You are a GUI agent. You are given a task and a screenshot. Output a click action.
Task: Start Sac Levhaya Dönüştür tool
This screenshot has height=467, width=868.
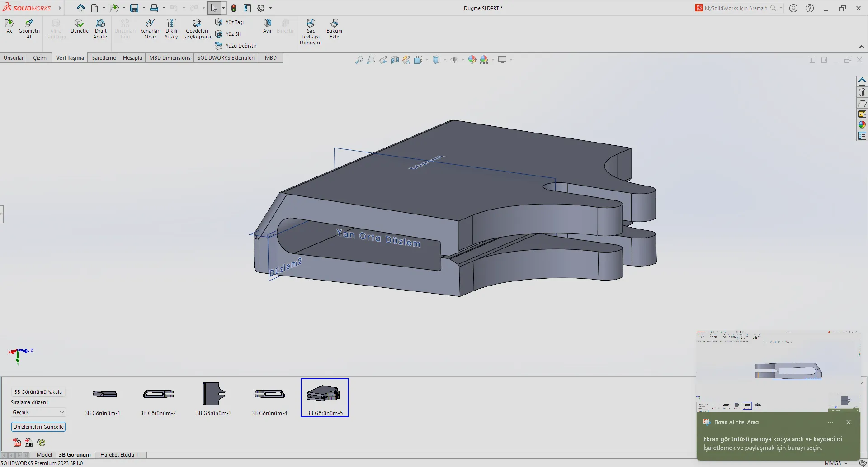pos(311,32)
